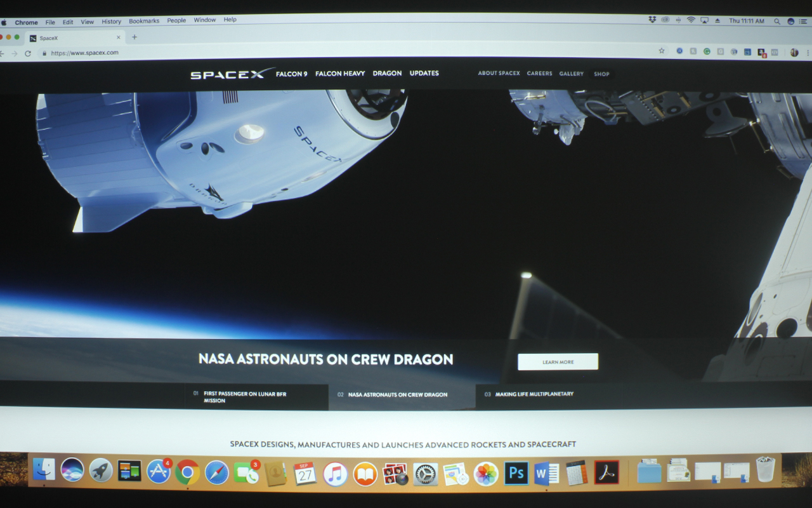Click the Creative Cloud menu bar icon
Screen dimensions: 812x508
point(665,20)
